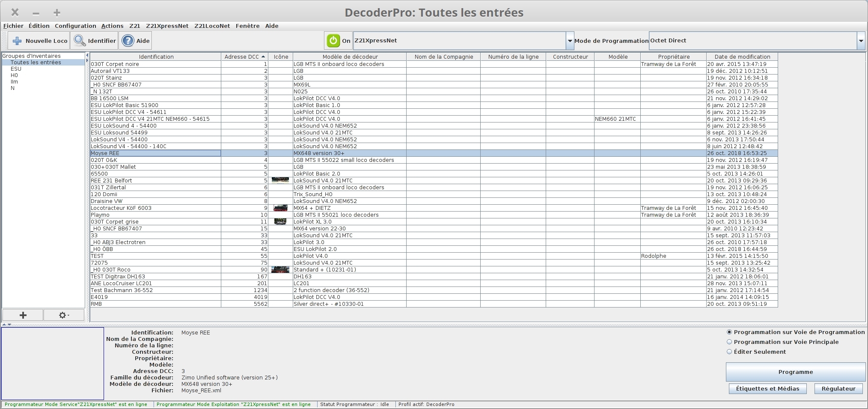Open the Z21LocoNet menu
The width and height of the screenshot is (868, 409).
[212, 26]
